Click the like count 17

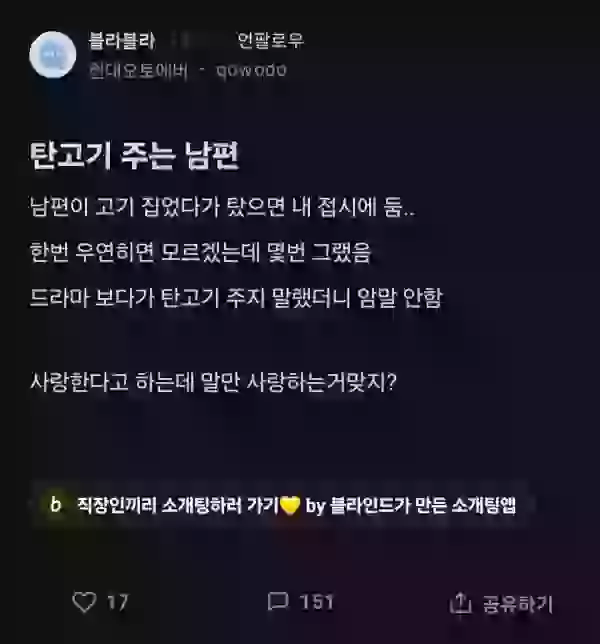(x=117, y=603)
